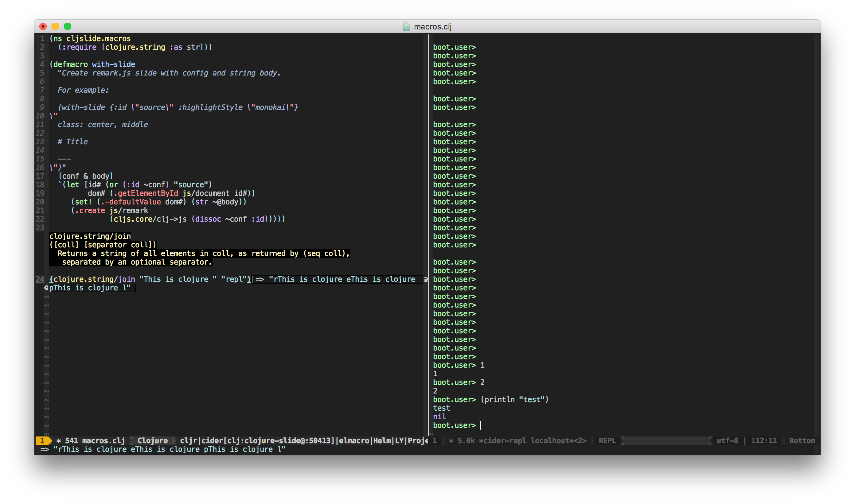
Task: Click with-slide macro name on line 4
Action: pos(114,64)
